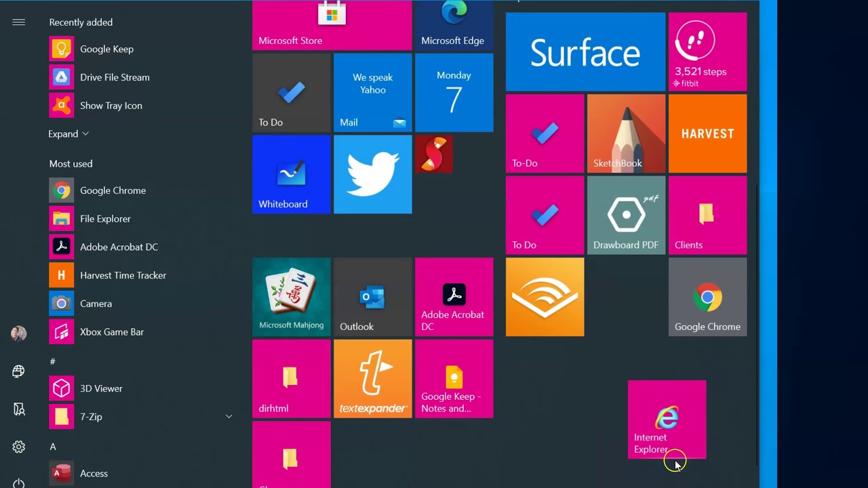The width and height of the screenshot is (868, 488).
Task: Click the Start menu tiles scrollbar
Action: [757, 324]
